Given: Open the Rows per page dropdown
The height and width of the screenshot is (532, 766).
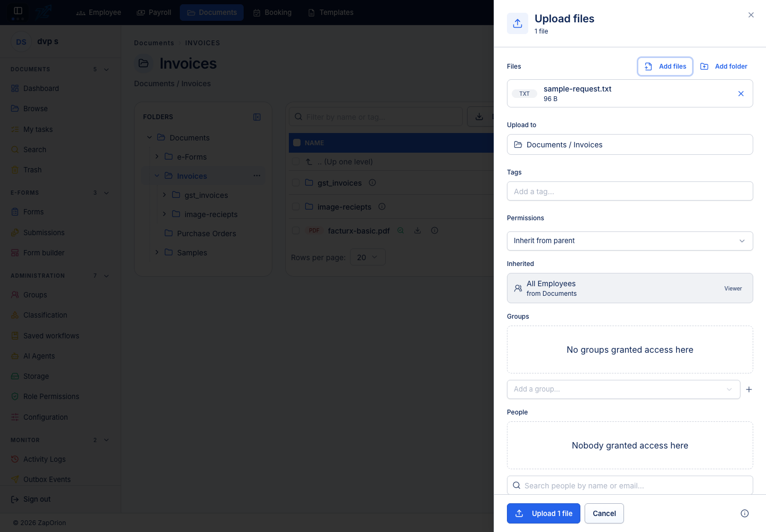Looking at the screenshot, I should (368, 257).
